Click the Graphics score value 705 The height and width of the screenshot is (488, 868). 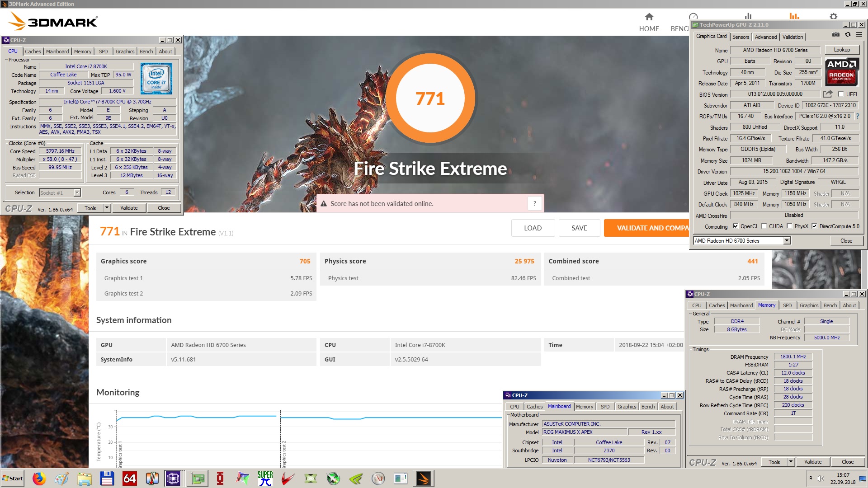[305, 261]
